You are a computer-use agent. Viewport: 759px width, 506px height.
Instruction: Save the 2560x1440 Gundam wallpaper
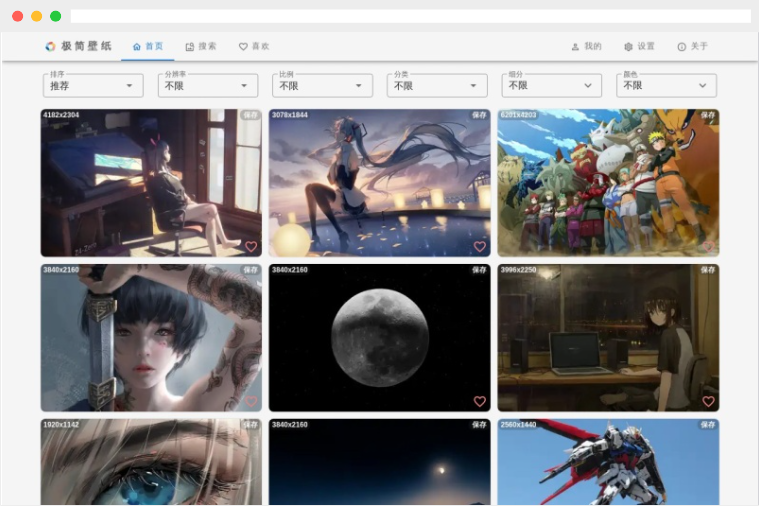click(x=708, y=425)
